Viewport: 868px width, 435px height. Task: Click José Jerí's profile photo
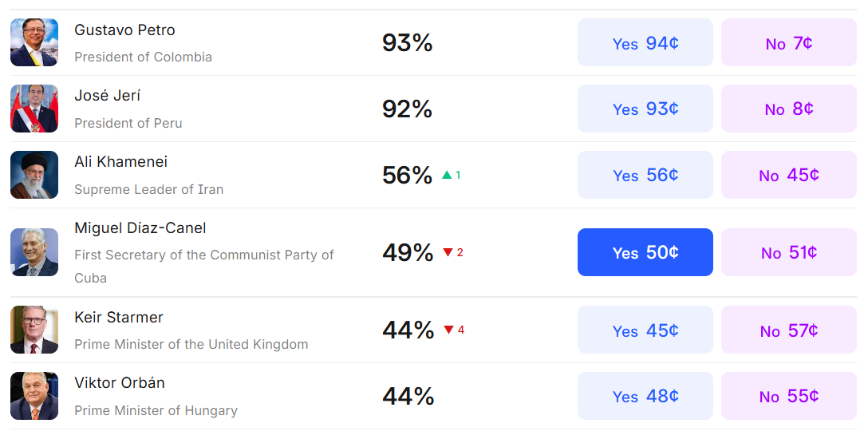pos(34,109)
